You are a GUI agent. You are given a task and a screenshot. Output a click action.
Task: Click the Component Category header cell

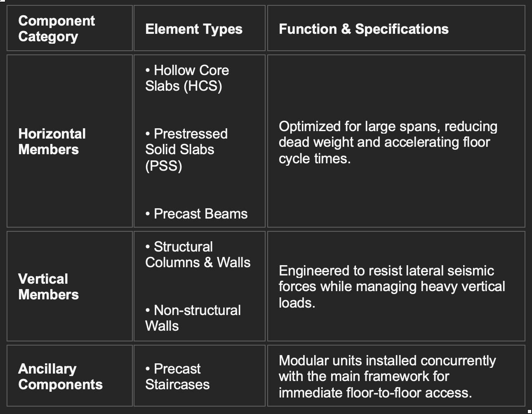[x=70, y=28]
